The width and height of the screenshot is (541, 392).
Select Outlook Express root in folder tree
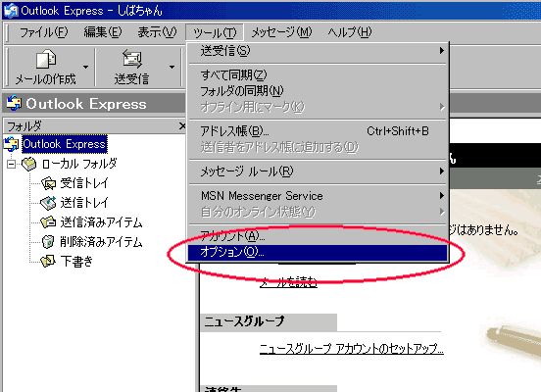click(65, 144)
